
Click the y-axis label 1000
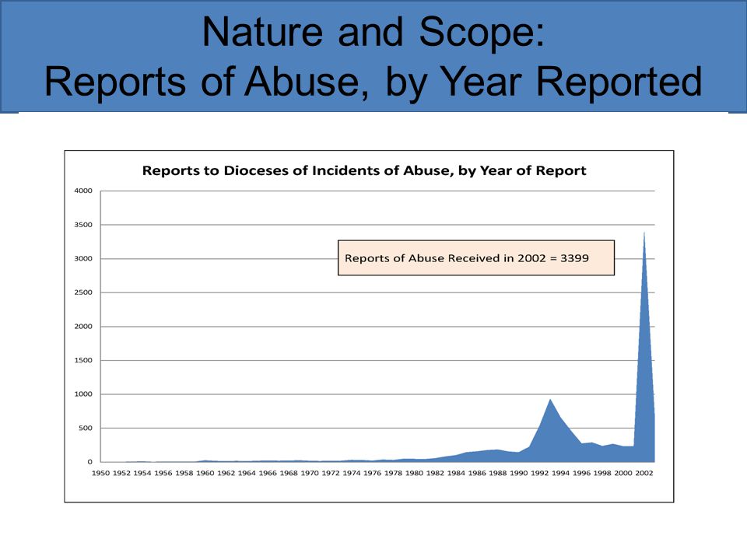[83, 394]
